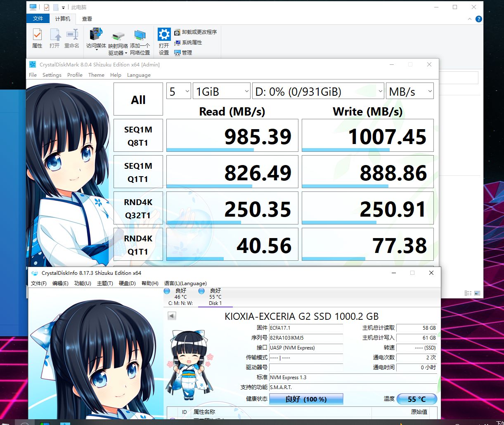Click the previous disk arrow button
This screenshot has width=504, height=425.
point(172,316)
